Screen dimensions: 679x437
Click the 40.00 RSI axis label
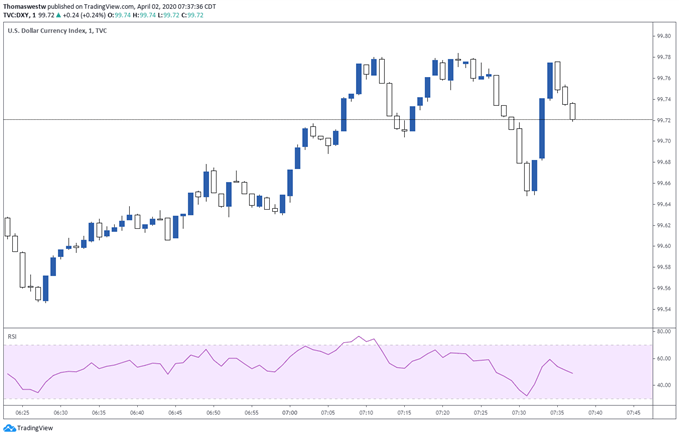(664, 385)
